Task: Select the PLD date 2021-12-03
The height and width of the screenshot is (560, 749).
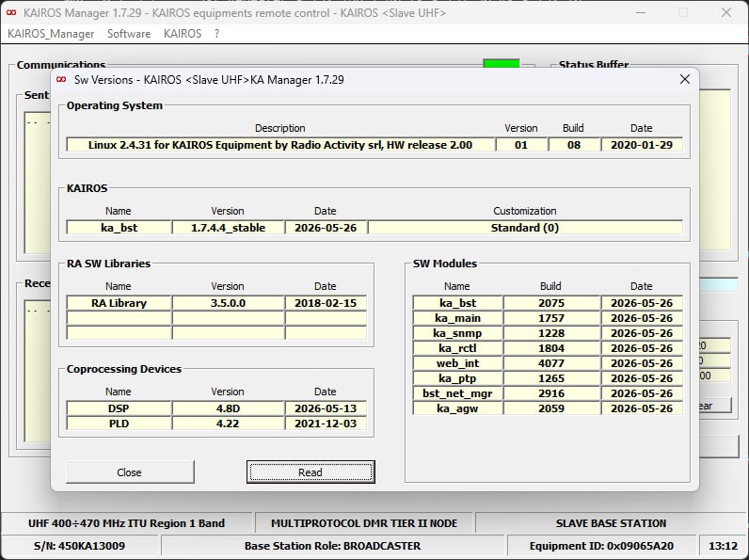Action: [x=326, y=424]
